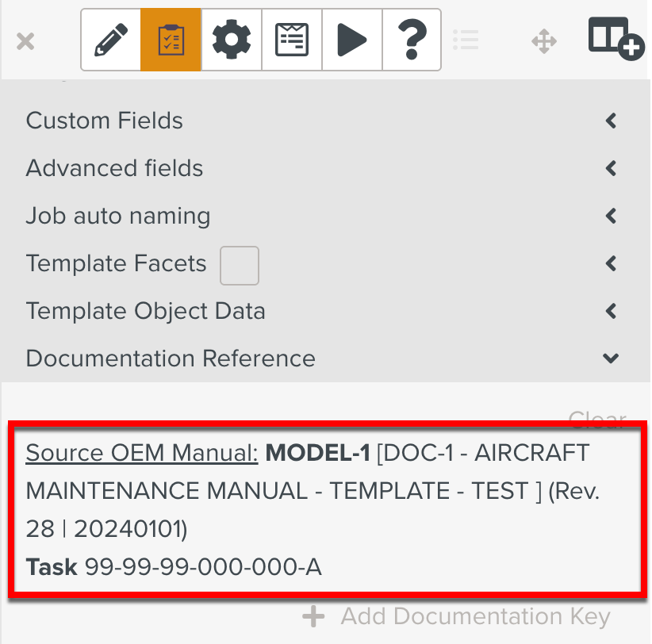The image size is (652, 644).
Task: Select the move crosshair icon
Action: click(x=544, y=40)
